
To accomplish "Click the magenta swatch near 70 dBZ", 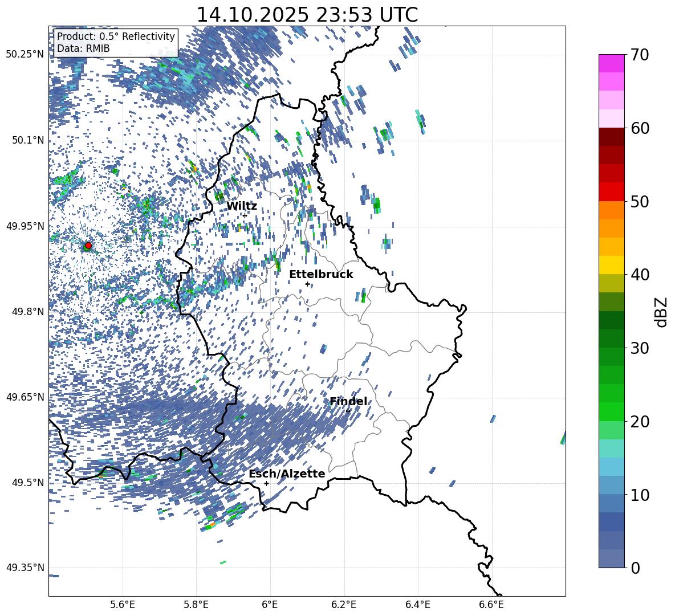I will 611,63.
